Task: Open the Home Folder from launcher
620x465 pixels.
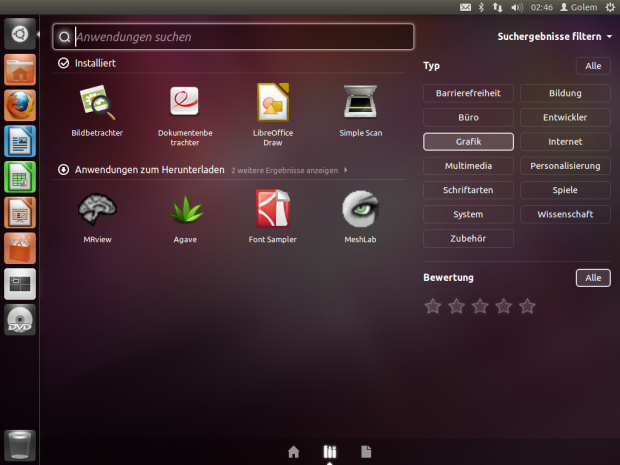Action: coord(20,70)
